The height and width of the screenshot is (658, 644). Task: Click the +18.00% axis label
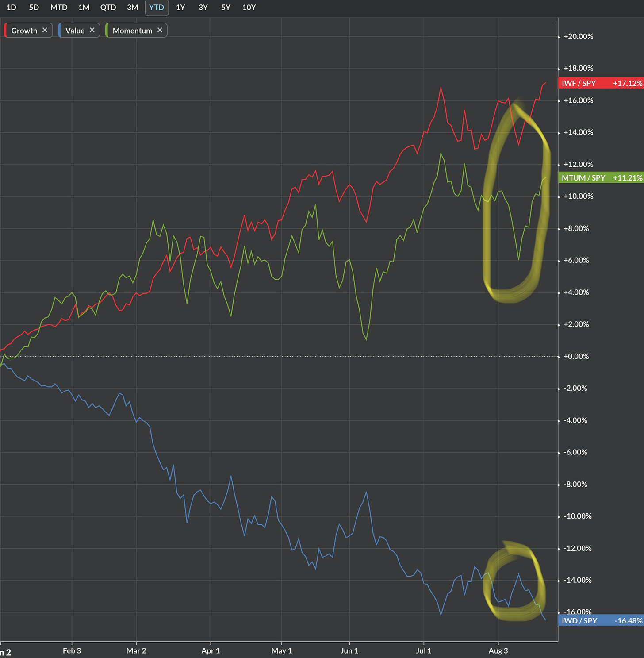[x=578, y=69]
